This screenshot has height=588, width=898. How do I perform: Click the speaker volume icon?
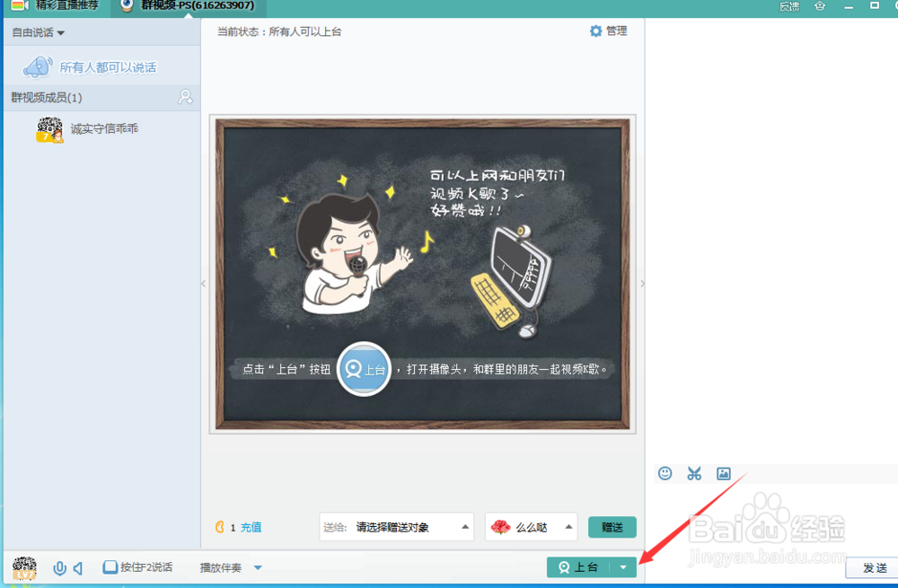79,567
